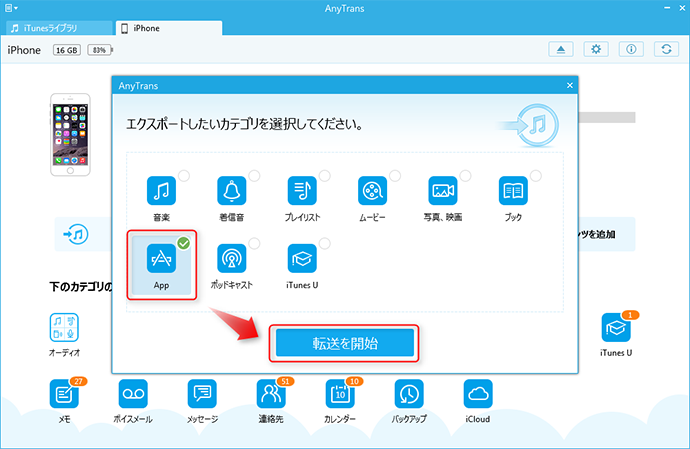Tick the 着信音 selection circle
Image resolution: width=690 pixels, height=449 pixels.
254,176
